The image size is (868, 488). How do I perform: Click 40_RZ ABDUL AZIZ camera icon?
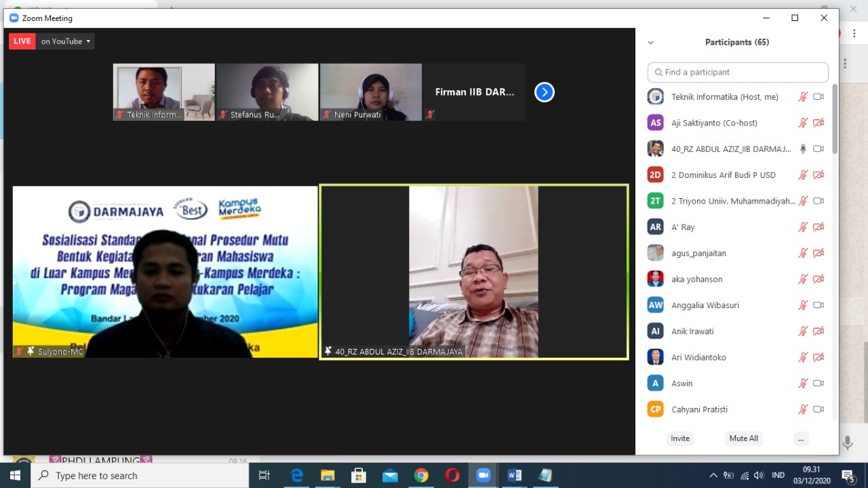coord(818,149)
